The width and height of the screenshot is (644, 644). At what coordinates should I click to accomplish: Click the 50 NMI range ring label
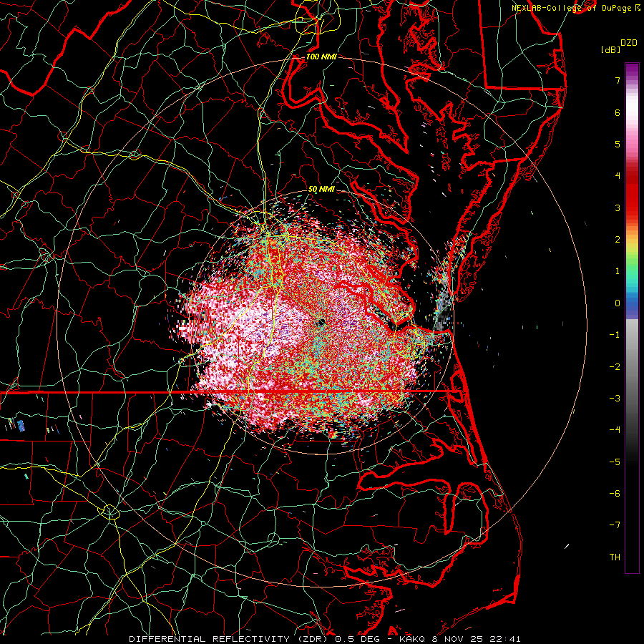click(x=321, y=190)
